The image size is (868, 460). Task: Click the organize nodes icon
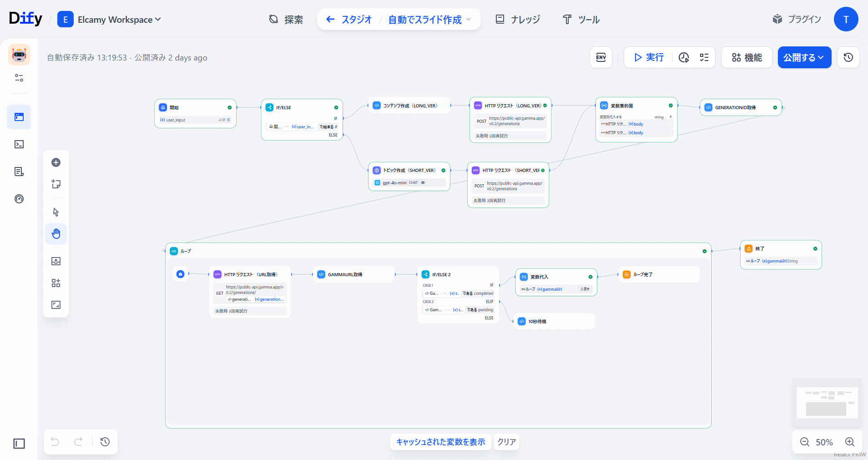point(56,283)
